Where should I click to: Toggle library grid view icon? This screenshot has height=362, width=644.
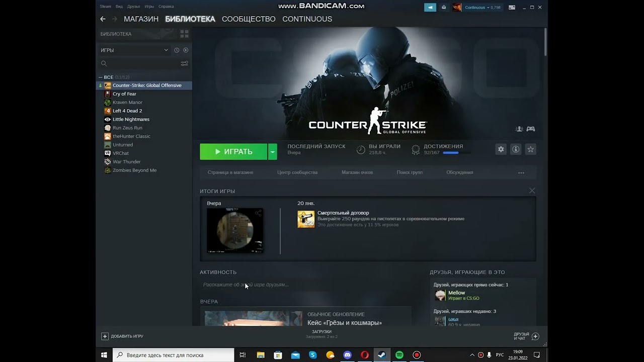pyautogui.click(x=184, y=34)
